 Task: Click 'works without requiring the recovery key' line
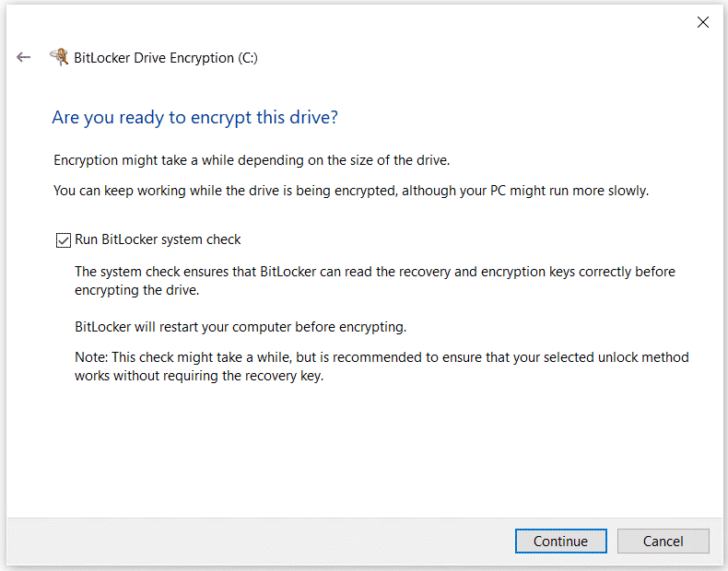click(199, 376)
